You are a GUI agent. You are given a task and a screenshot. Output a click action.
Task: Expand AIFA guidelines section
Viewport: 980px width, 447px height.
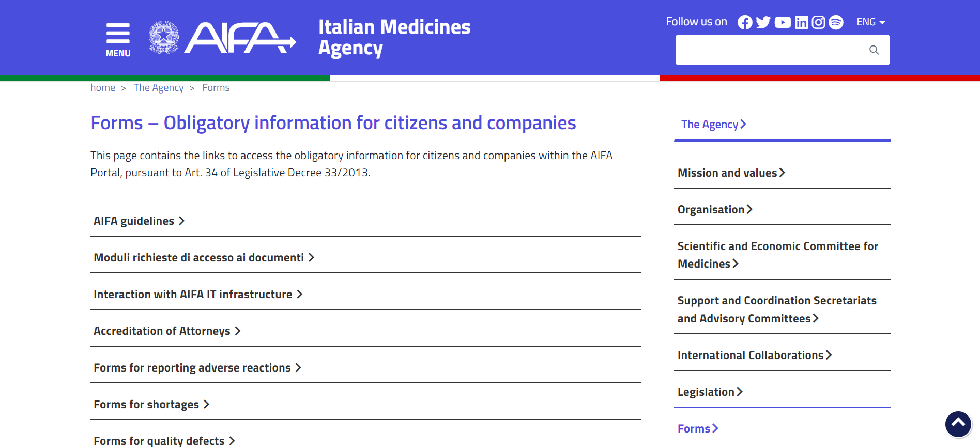pyautogui.click(x=365, y=221)
